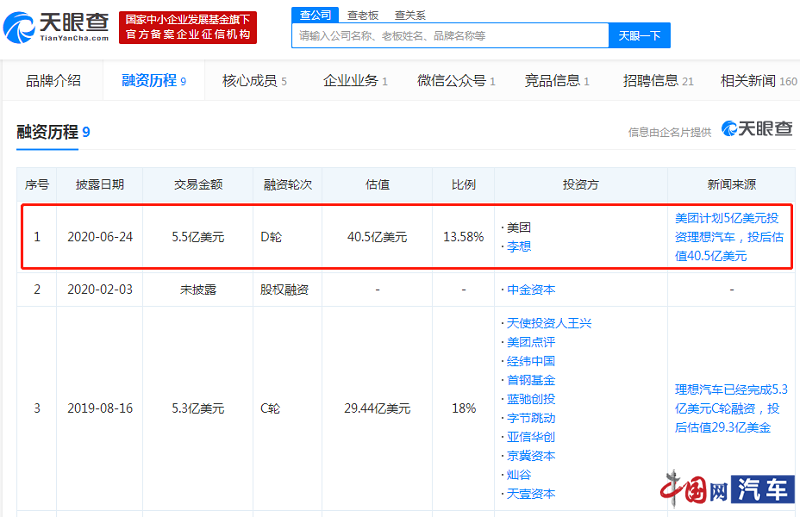Click the 披露日期 column header
The width and height of the screenshot is (800, 517).
[100, 184]
